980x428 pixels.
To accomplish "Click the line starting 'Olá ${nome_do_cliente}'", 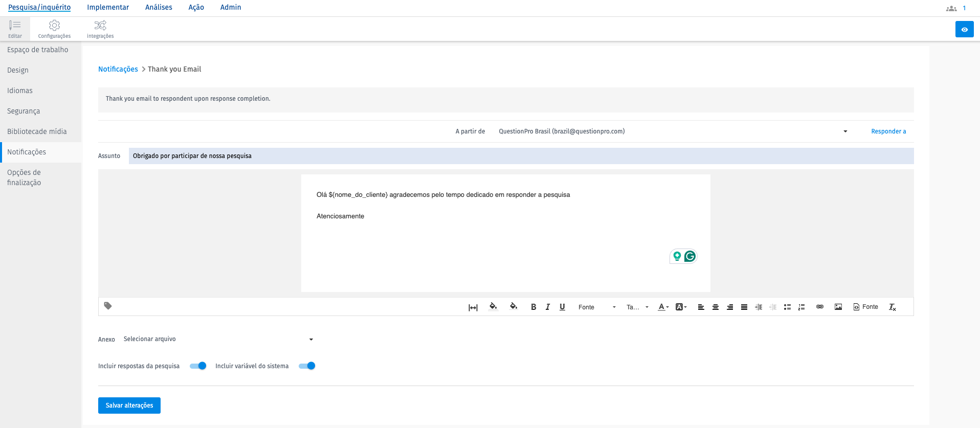I will tap(443, 195).
